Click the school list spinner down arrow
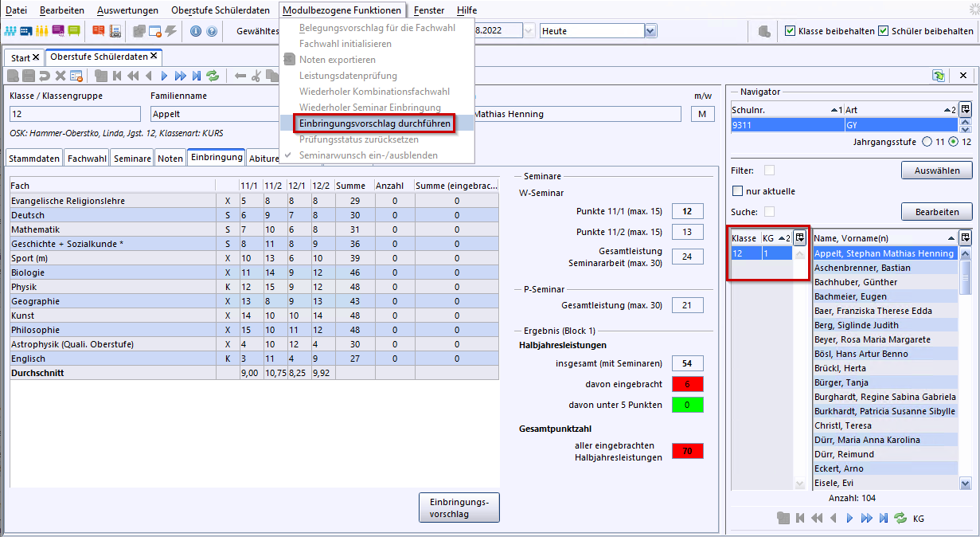The width and height of the screenshot is (980, 537). [x=966, y=128]
